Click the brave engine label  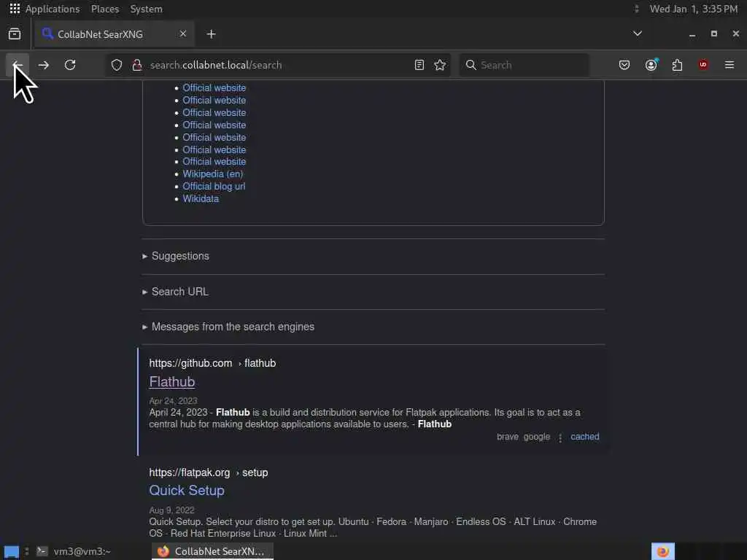pyautogui.click(x=508, y=437)
